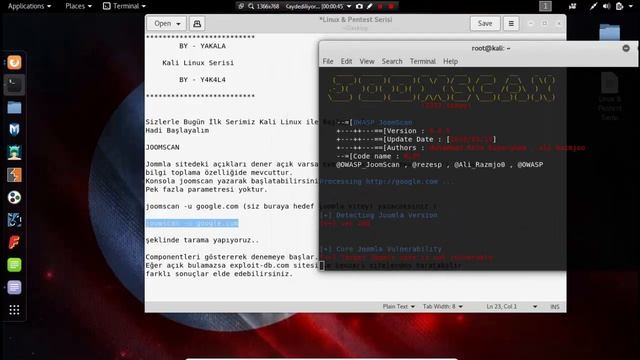640x360 pixels.
Task: Open terminal File menu
Action: click(x=328, y=61)
